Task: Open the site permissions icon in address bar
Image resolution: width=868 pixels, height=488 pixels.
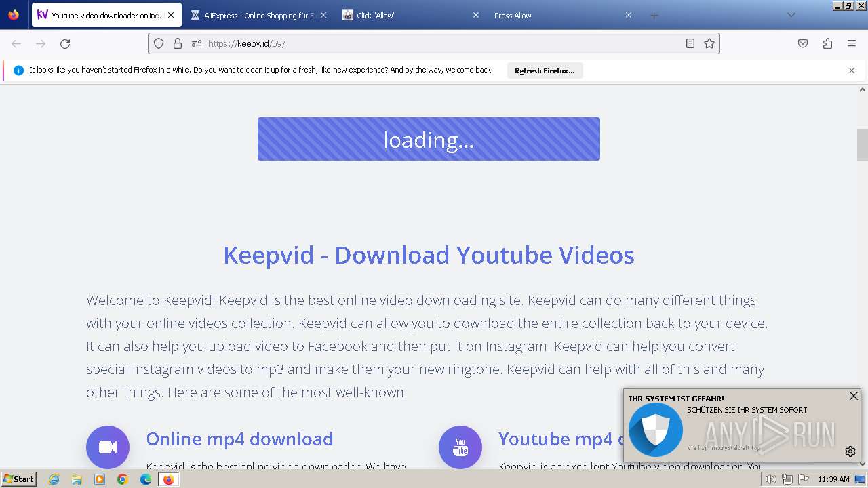Action: click(197, 43)
